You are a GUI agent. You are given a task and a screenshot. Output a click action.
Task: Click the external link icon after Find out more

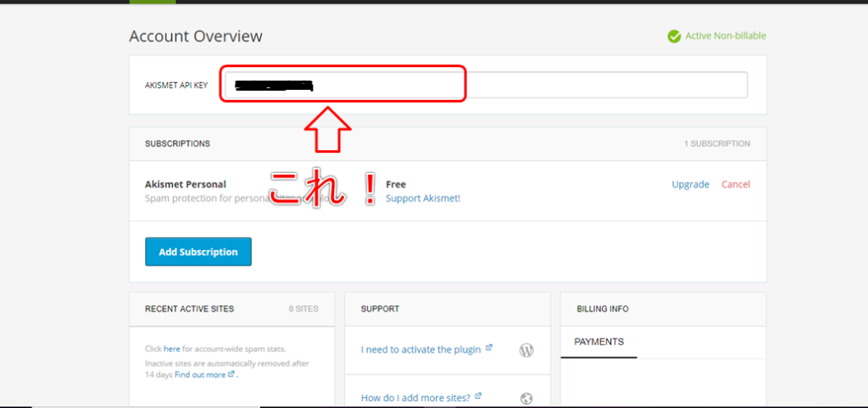[x=231, y=374]
